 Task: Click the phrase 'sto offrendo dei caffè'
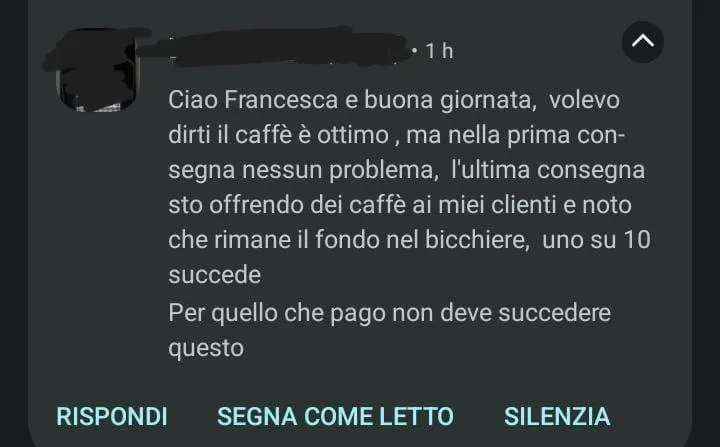click(x=287, y=205)
